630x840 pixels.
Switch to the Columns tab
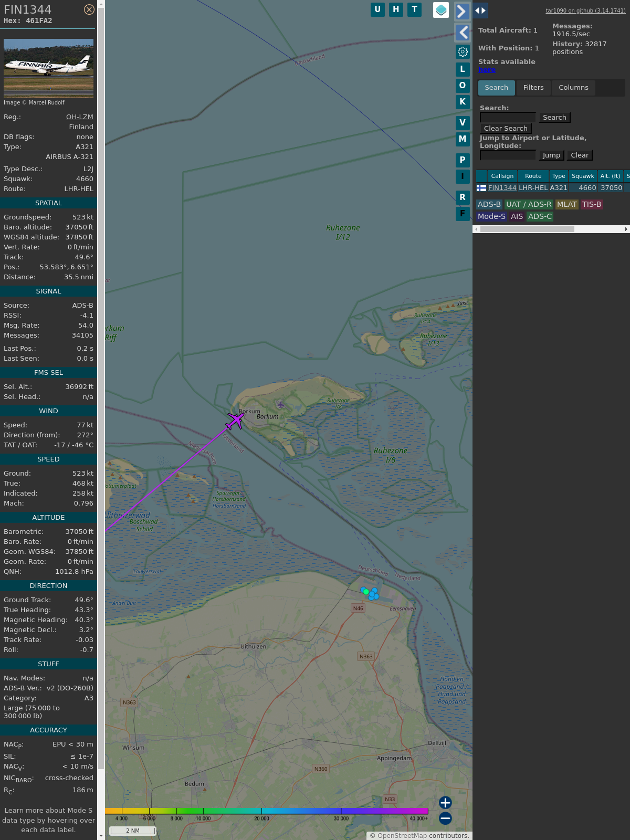[573, 88]
